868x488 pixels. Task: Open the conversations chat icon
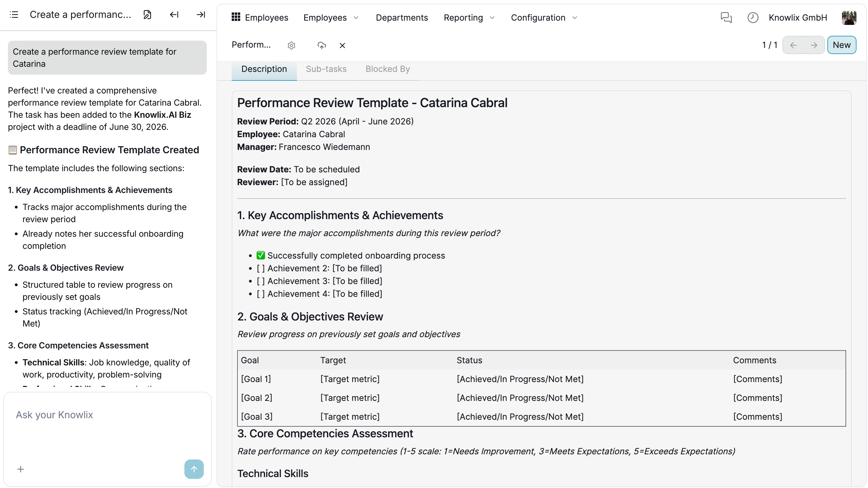click(x=726, y=18)
